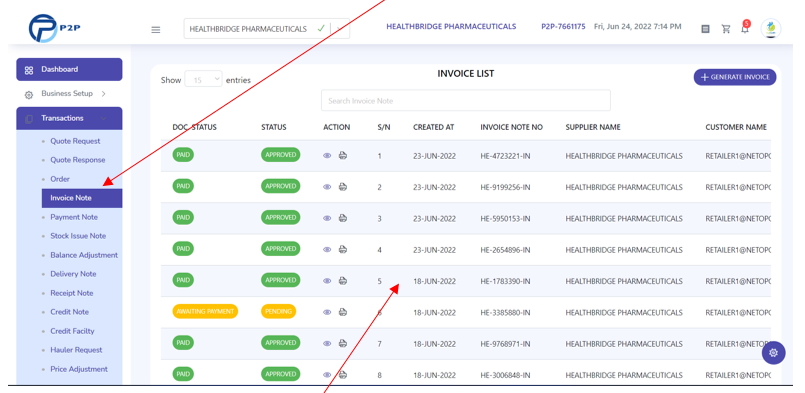Print invoice HE-4723221-IN

pos(343,155)
